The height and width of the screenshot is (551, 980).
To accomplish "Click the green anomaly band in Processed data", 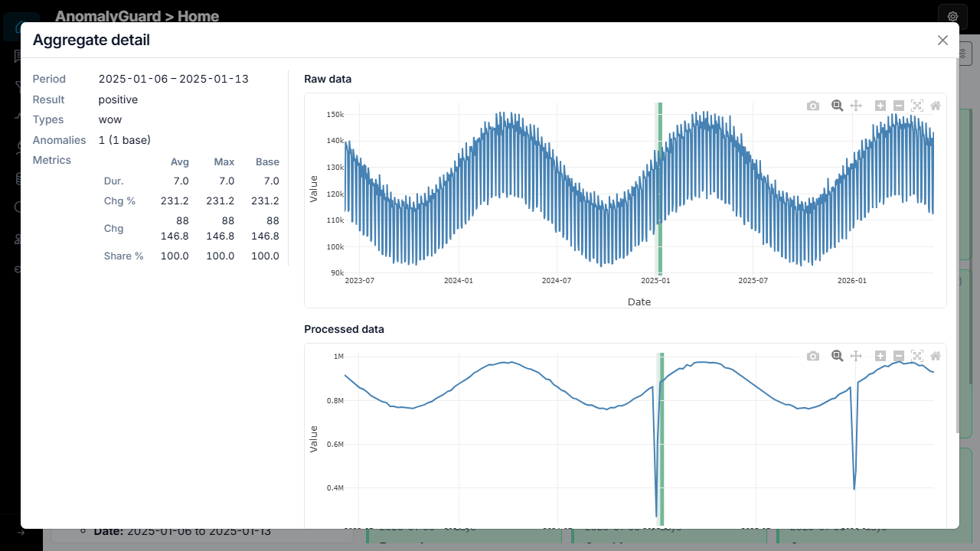I will point(661,440).
